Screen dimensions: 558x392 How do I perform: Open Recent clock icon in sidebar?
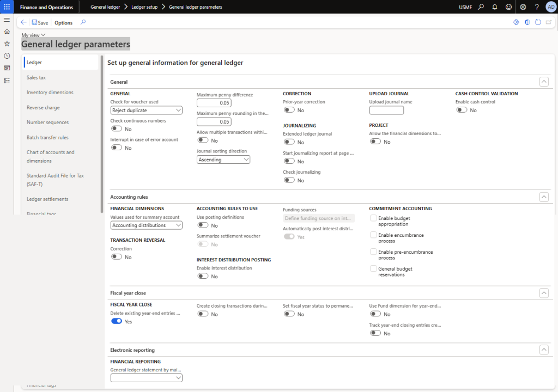pyautogui.click(x=7, y=56)
